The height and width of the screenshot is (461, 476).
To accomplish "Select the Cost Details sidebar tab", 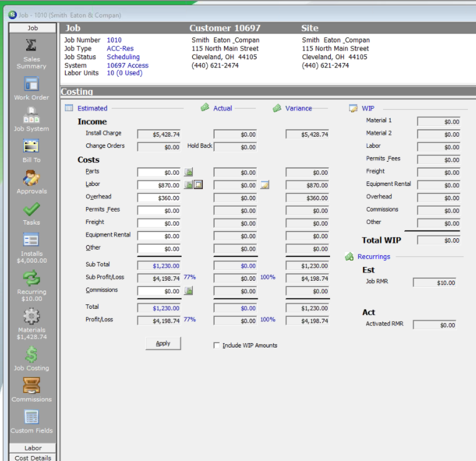I will 33,458.
